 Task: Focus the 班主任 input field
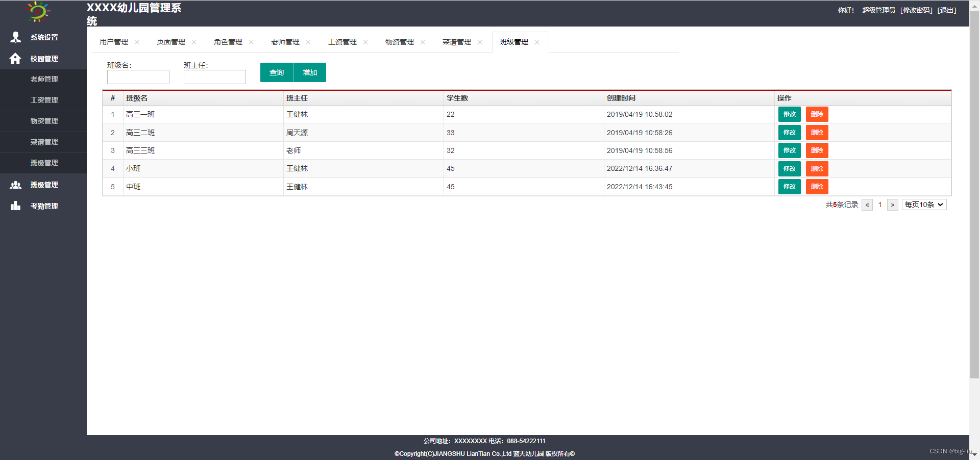[x=215, y=77]
